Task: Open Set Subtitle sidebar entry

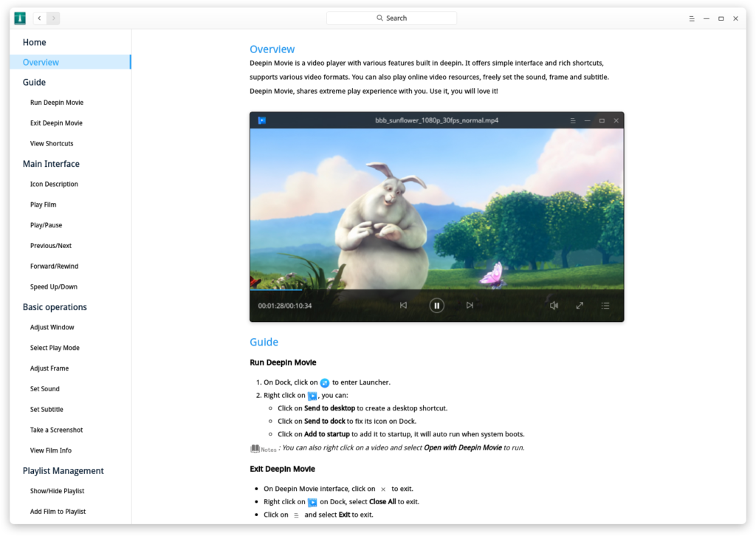Action: point(47,409)
